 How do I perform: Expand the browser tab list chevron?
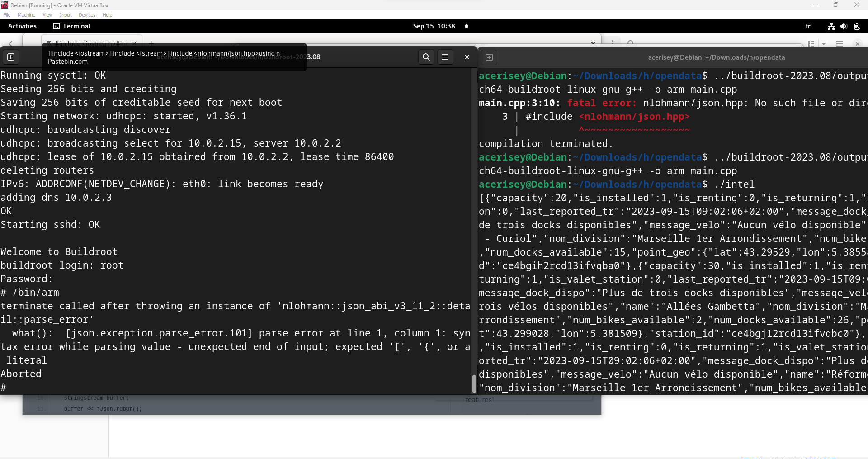[593, 43]
